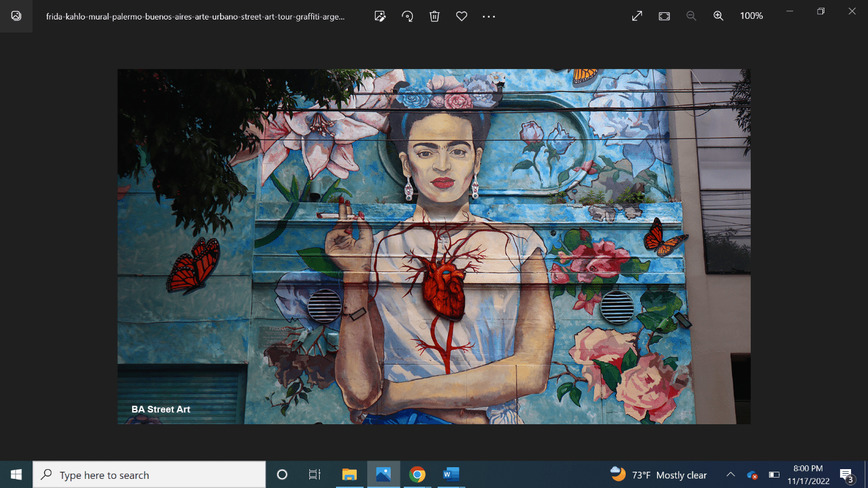Open the weather widget showing 73°F
Image resolution: width=868 pixels, height=488 pixels.
click(658, 475)
